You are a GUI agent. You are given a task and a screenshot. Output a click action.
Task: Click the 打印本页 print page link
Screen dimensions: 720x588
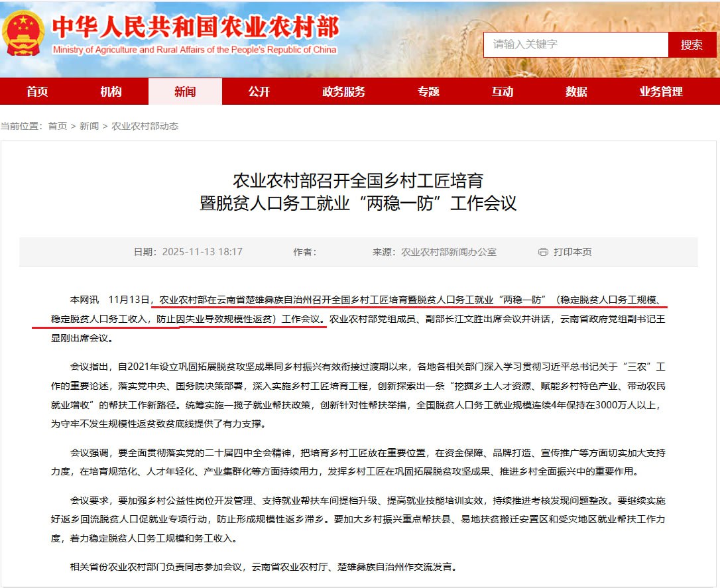click(572, 252)
